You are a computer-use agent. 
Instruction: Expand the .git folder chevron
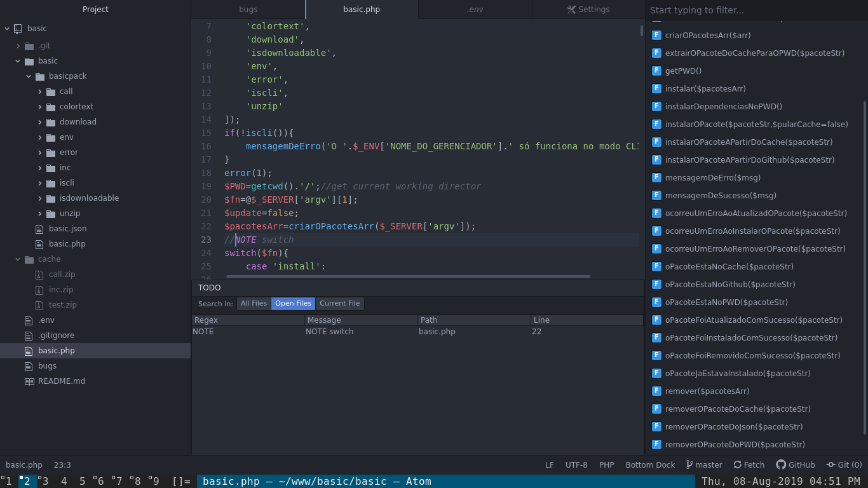pos(18,46)
